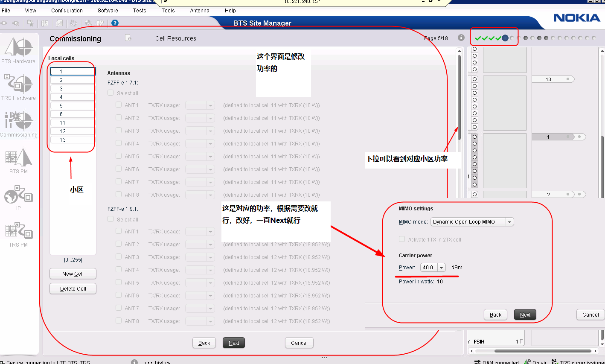Check ANT 1 under FZFF-e 1.7.1
This screenshot has width=605, height=364.
point(119,105)
